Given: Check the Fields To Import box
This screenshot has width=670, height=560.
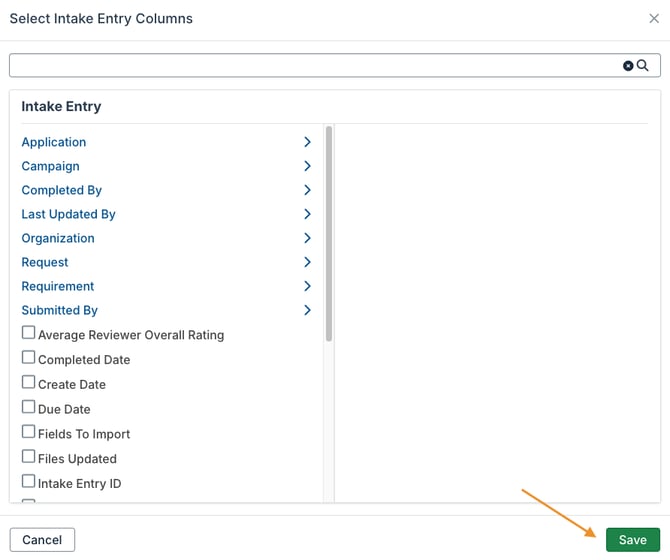Looking at the screenshot, I should [29, 432].
